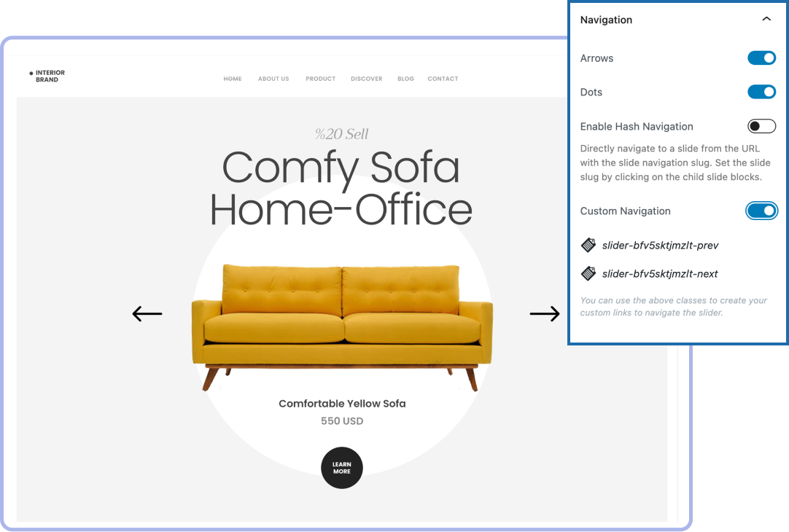Click the Custom Navigation label
789x532 pixels.
625,211
